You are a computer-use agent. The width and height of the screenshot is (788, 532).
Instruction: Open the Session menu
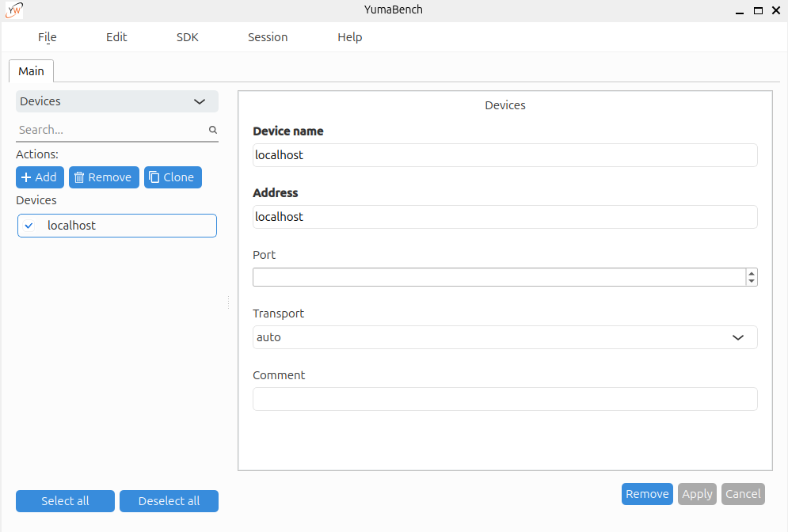(x=268, y=37)
